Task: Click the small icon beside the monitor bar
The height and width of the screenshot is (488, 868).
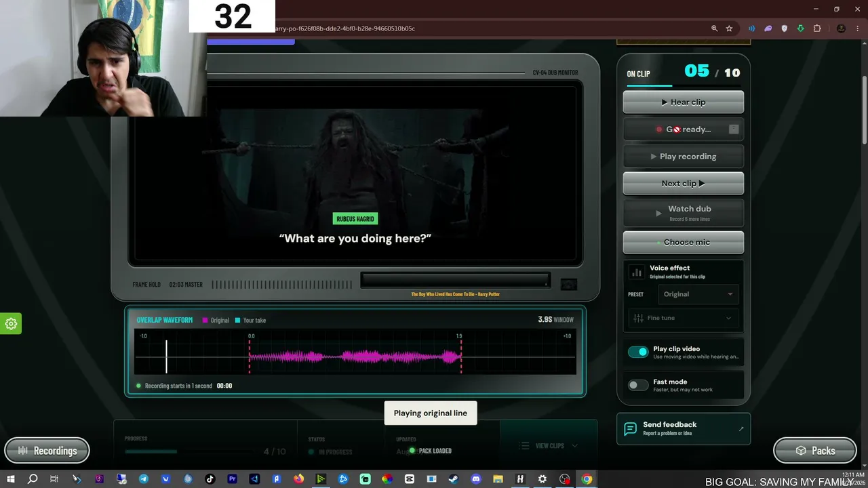Action: click(569, 284)
